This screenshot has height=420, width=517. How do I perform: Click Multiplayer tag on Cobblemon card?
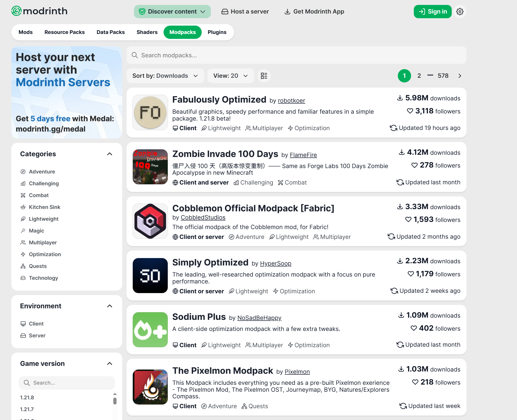(x=332, y=237)
